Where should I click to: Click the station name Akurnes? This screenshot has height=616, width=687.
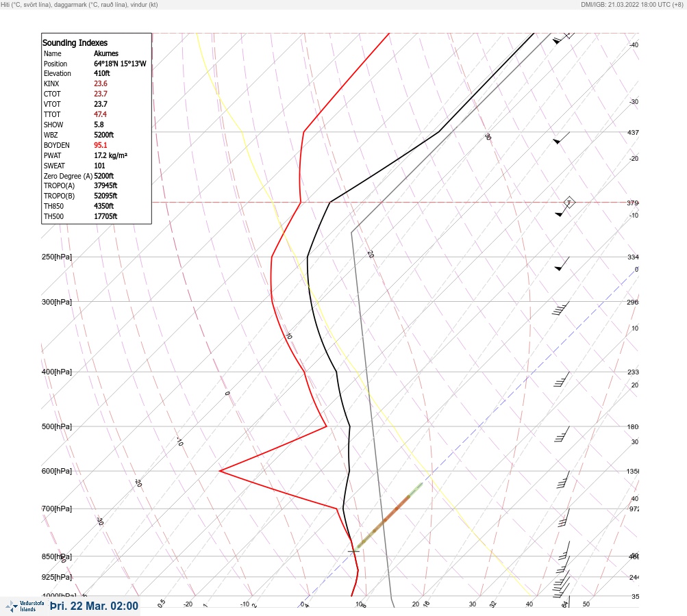point(106,53)
